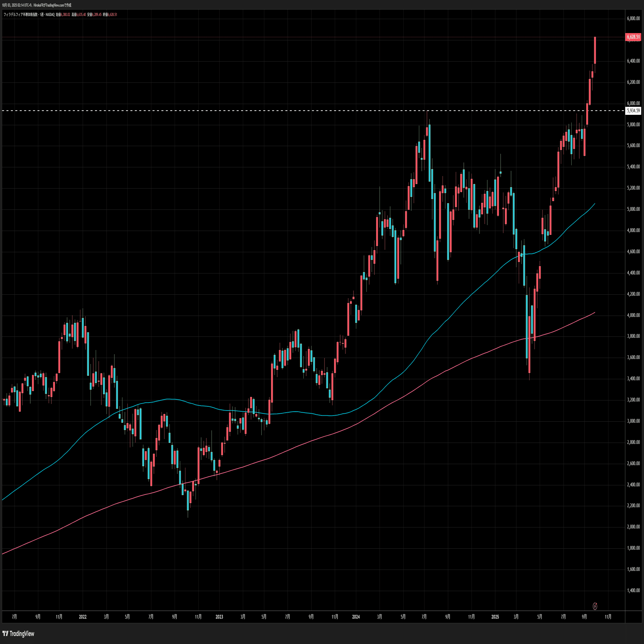Click the 5,400.00 price scale label
The image size is (644, 644).
633,167
